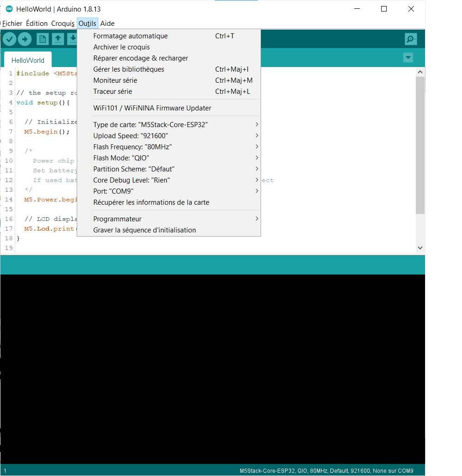Open a sketch with the up-arrow icon
Screen dimensions: 462x476
coord(58,39)
